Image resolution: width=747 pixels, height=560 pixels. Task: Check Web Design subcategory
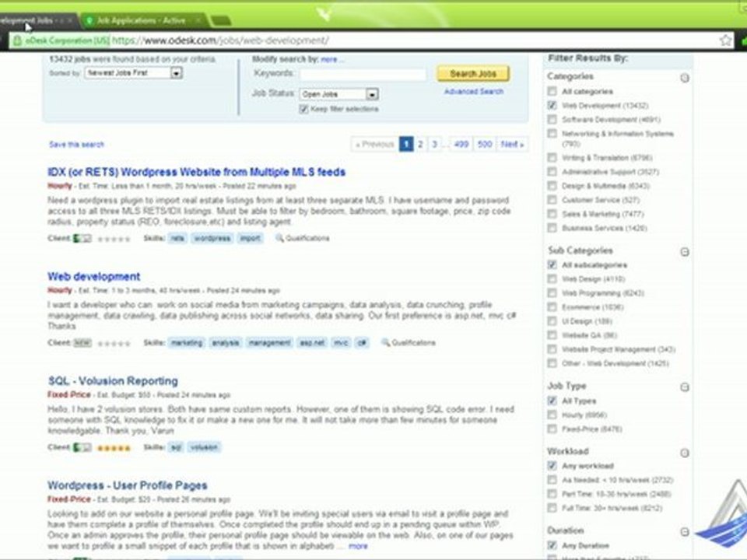[x=552, y=278]
